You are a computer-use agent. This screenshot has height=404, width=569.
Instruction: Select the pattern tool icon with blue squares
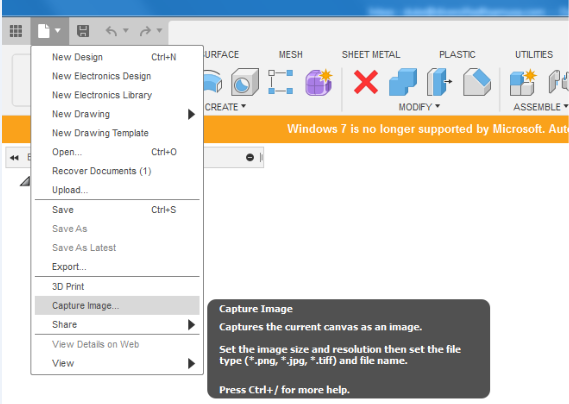281,82
